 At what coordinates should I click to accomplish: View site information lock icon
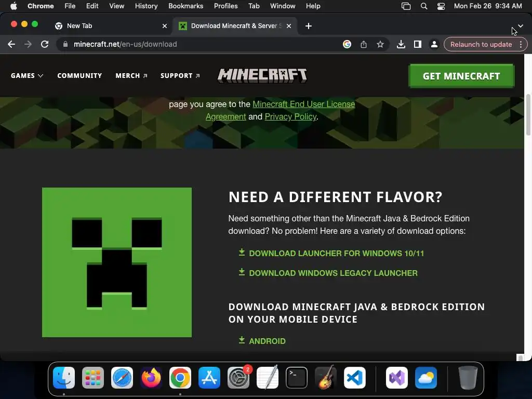tap(65, 44)
